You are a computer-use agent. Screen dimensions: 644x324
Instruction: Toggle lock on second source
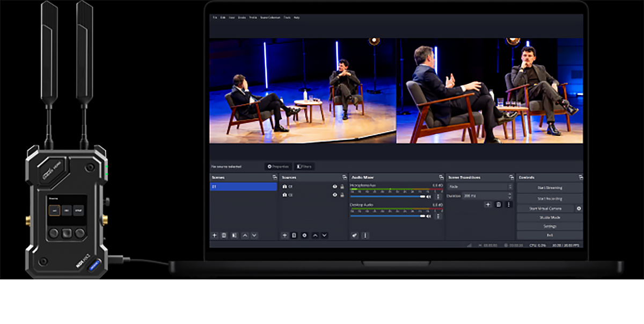pos(342,195)
